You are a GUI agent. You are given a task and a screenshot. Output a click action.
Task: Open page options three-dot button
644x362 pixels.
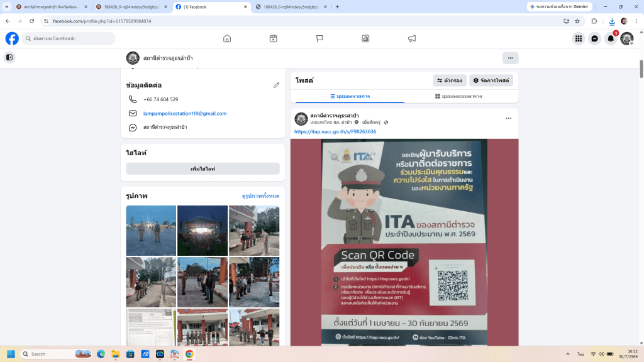click(x=510, y=58)
